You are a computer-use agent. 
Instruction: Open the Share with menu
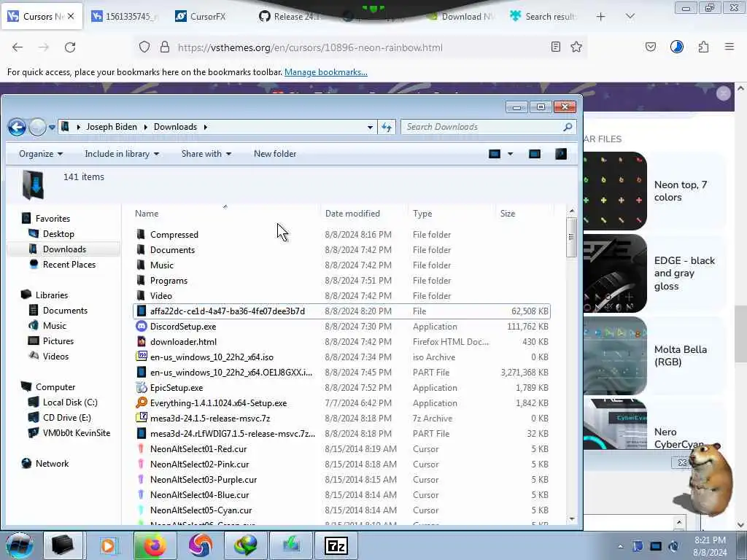pyautogui.click(x=206, y=154)
